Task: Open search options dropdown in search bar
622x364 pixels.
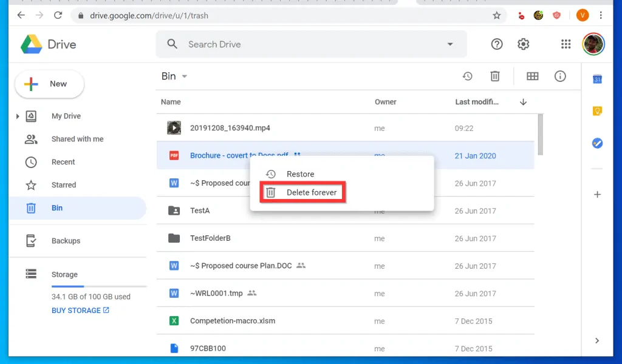Action: point(450,44)
